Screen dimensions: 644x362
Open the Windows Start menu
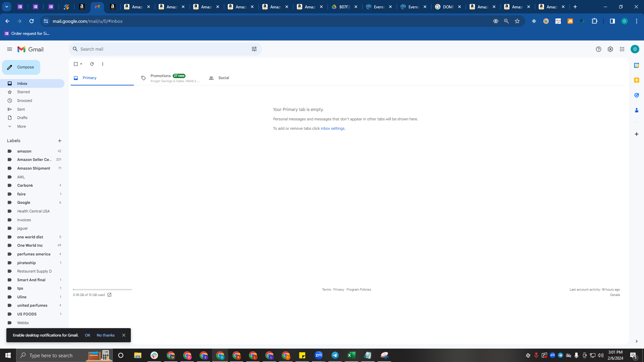(8, 355)
